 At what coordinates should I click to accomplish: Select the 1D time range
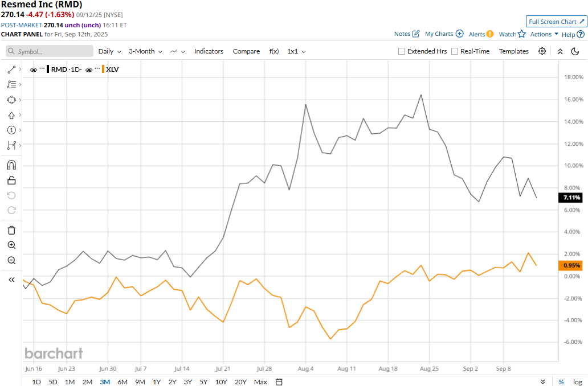(x=36, y=382)
